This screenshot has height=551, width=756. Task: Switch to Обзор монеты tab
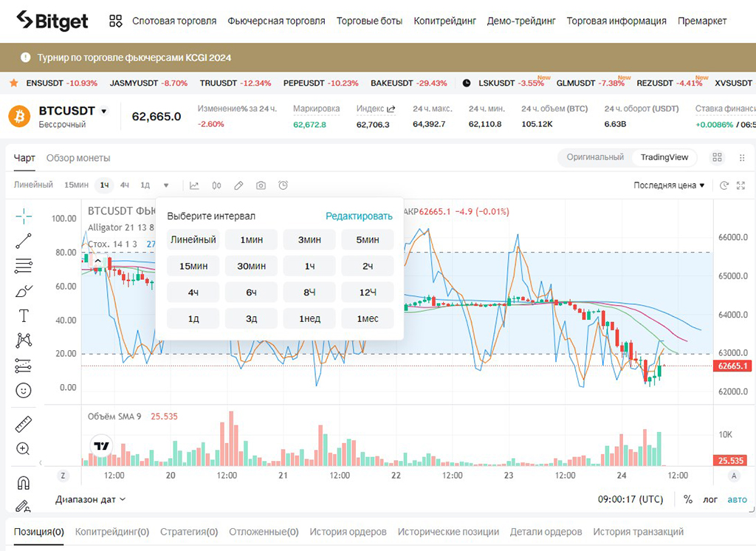[x=78, y=158]
